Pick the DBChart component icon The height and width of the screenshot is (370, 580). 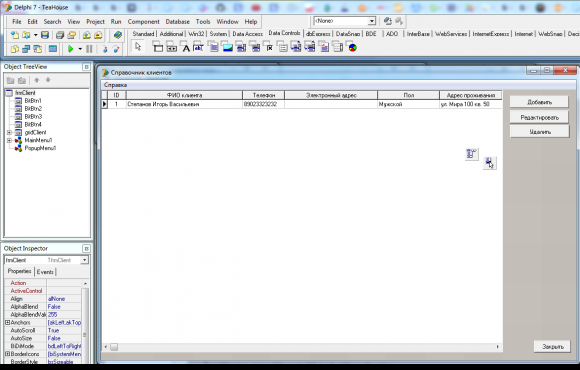point(353,47)
